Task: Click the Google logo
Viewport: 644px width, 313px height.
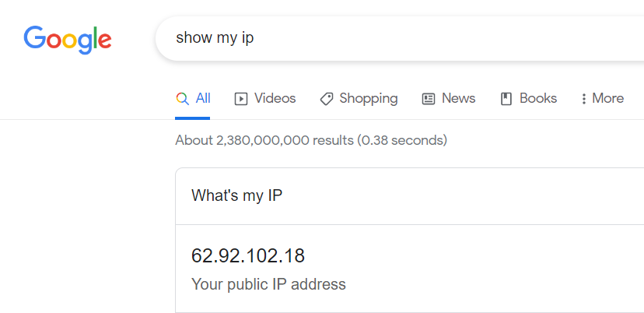Action: point(68,40)
